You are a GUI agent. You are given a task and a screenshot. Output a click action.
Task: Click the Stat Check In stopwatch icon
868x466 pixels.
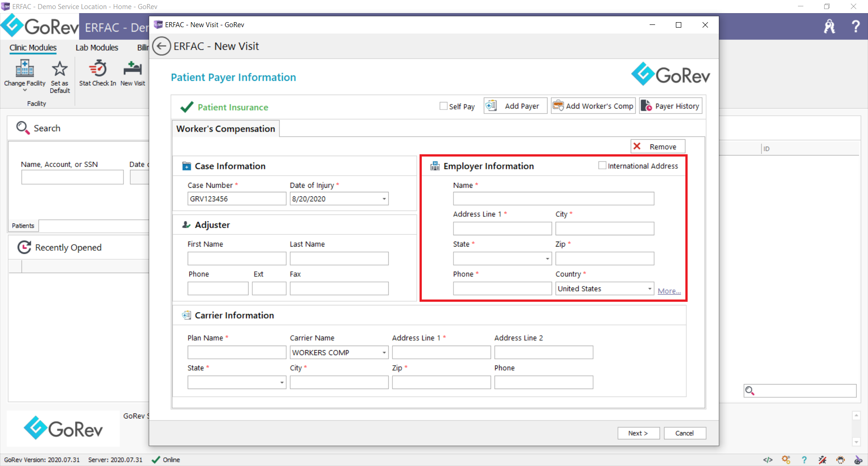tap(98, 69)
